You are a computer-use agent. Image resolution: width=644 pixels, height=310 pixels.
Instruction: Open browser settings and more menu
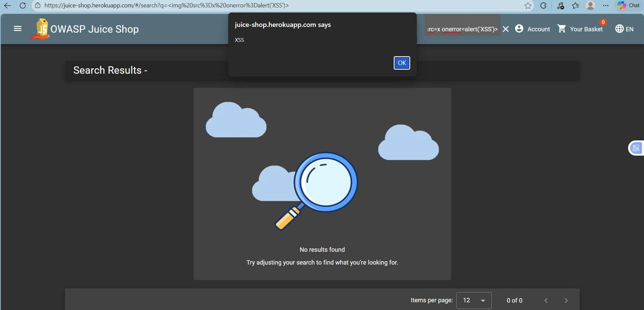pyautogui.click(x=606, y=5)
